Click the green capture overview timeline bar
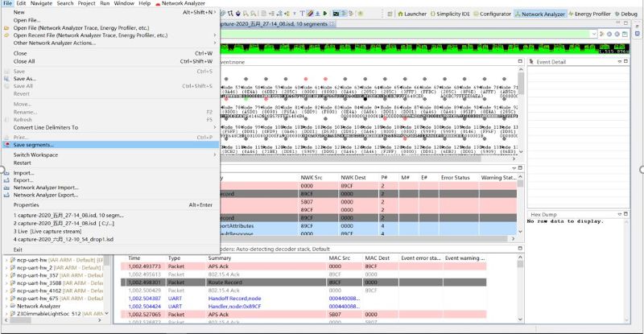644x334 pixels. [x=423, y=48]
